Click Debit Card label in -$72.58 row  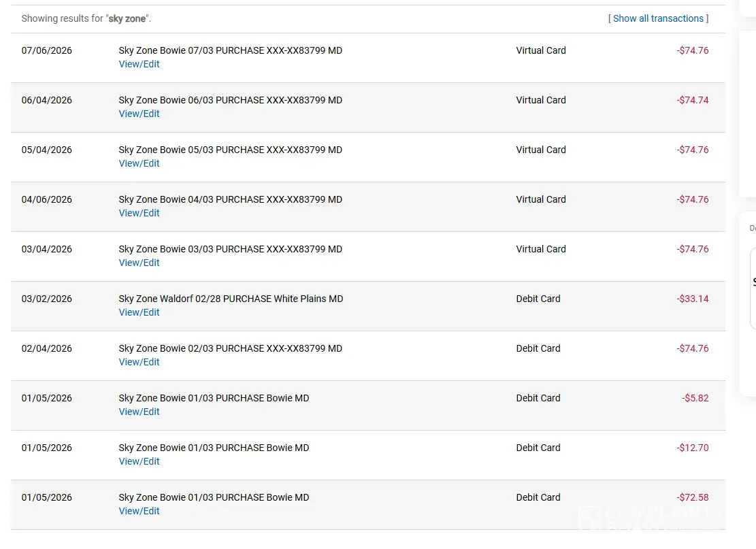(538, 497)
